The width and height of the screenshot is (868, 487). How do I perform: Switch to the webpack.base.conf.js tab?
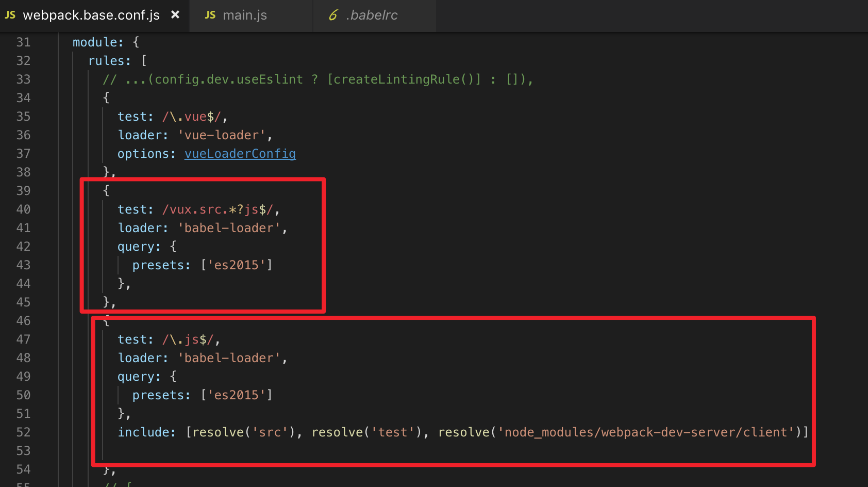[94, 15]
